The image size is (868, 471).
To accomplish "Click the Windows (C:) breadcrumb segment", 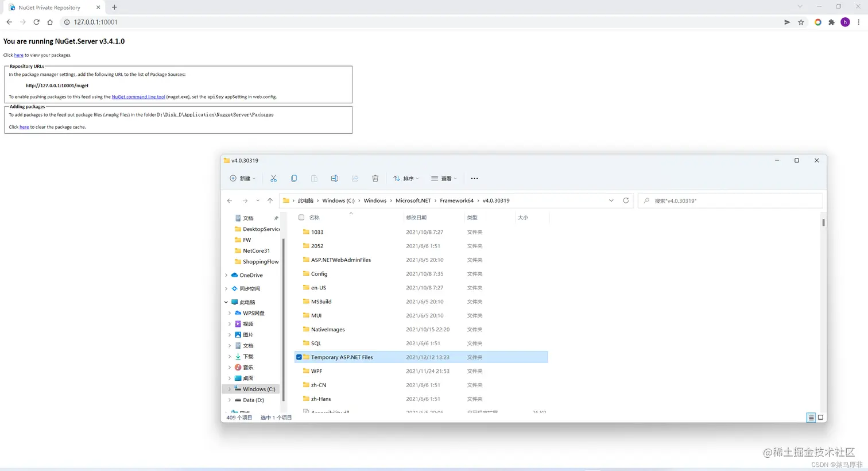I will 338,200.
